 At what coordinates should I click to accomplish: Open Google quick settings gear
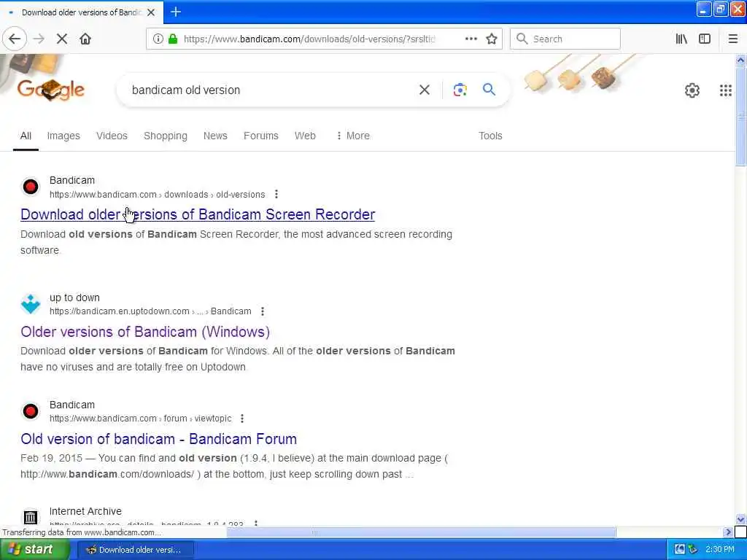(692, 90)
